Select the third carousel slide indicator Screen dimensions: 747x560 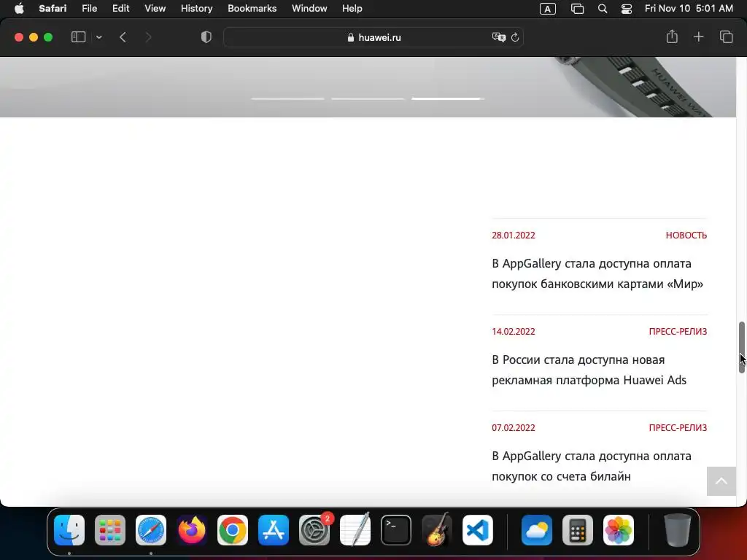(448, 98)
